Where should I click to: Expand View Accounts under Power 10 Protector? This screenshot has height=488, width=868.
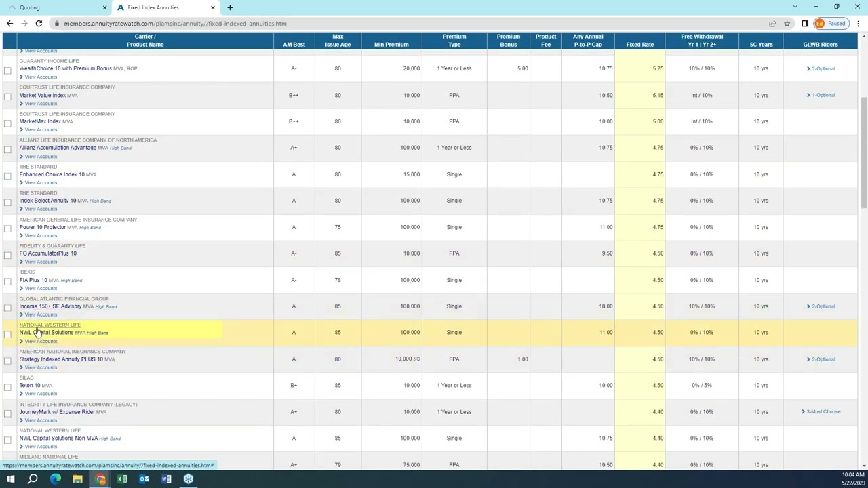coord(39,235)
